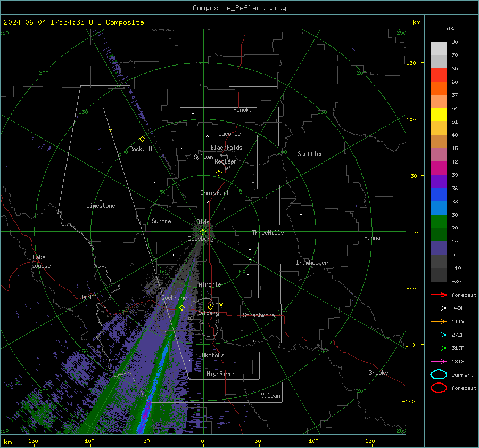The height and width of the screenshot is (448, 479).
Task: Click the dBZ legend heading
Action: pyautogui.click(x=451, y=28)
